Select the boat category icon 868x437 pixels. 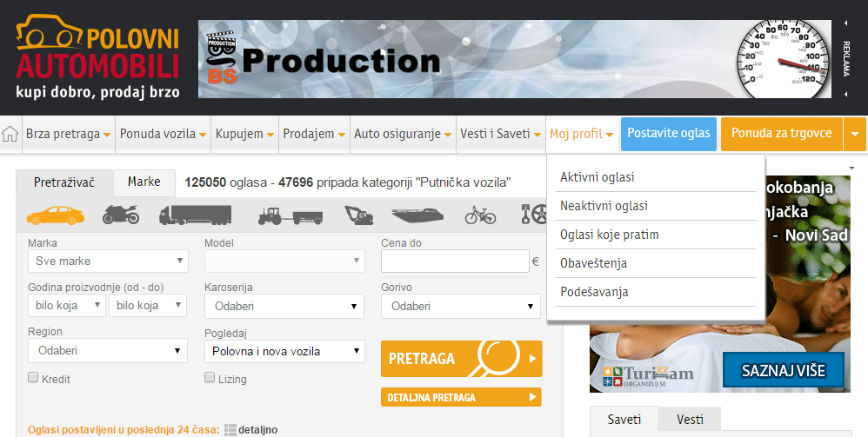point(418,215)
